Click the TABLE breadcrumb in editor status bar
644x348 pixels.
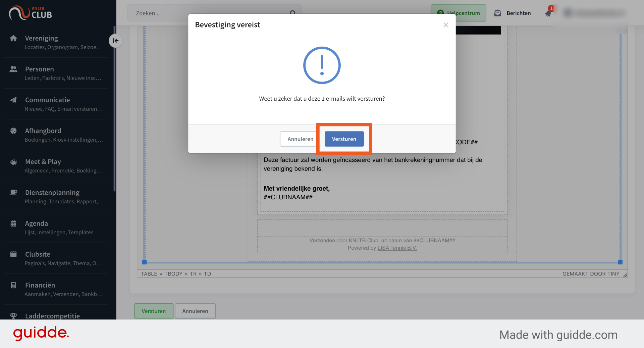click(x=149, y=274)
